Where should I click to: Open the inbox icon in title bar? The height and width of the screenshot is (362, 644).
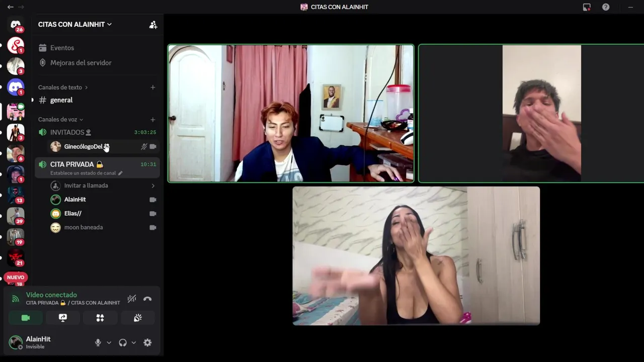point(587,7)
